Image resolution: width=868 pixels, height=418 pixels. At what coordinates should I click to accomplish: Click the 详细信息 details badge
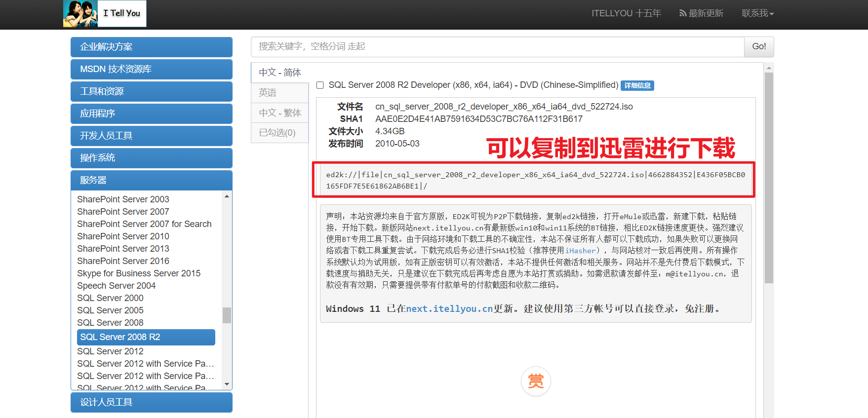pyautogui.click(x=637, y=85)
